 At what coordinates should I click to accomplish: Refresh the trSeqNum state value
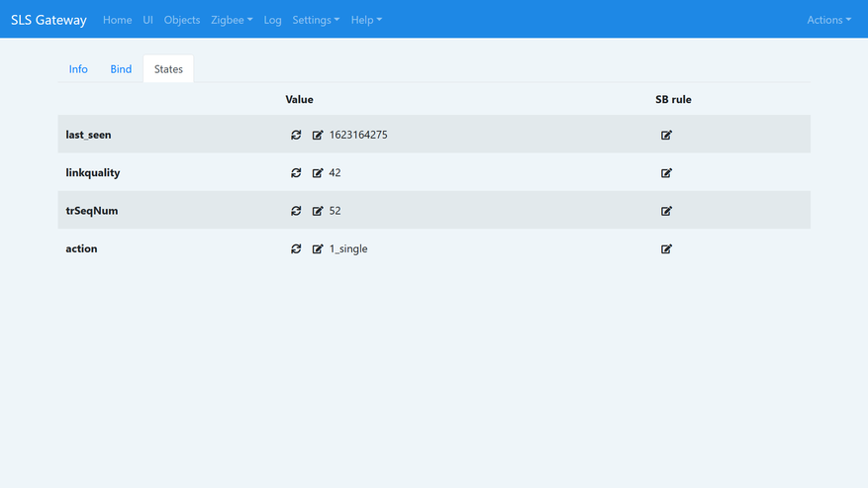(x=296, y=211)
